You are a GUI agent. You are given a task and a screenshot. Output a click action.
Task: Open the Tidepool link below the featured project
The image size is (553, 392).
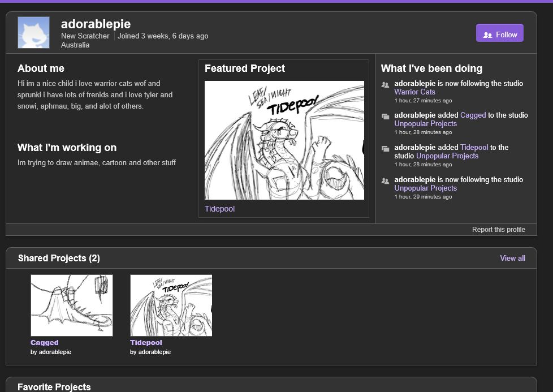pyautogui.click(x=219, y=209)
